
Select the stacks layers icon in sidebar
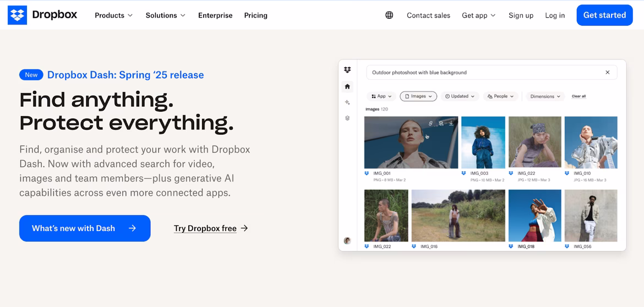click(x=347, y=118)
